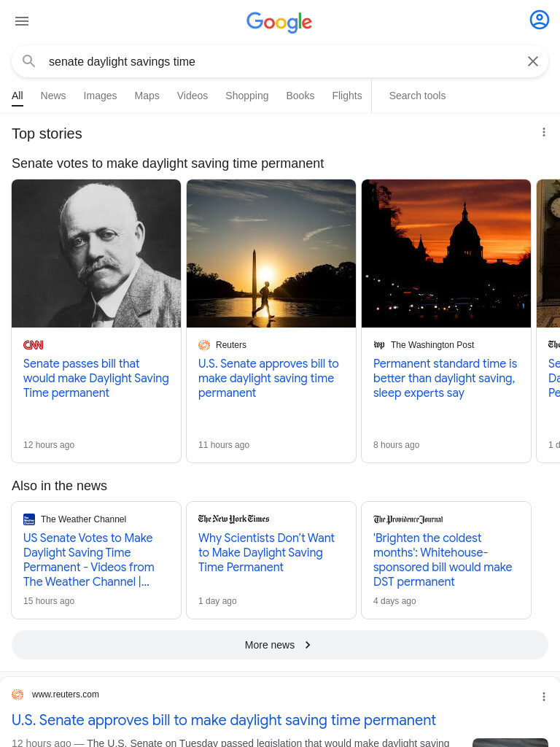560x747 pixels.
Task: Click the Also in the news heading
Action: tap(59, 486)
